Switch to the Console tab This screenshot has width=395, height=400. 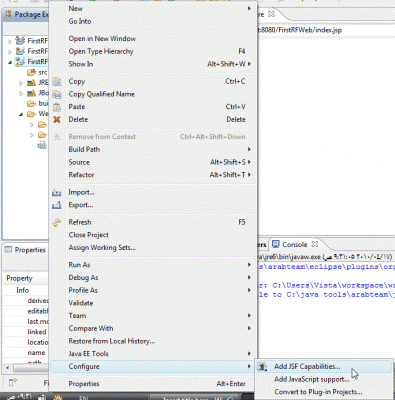[294, 244]
